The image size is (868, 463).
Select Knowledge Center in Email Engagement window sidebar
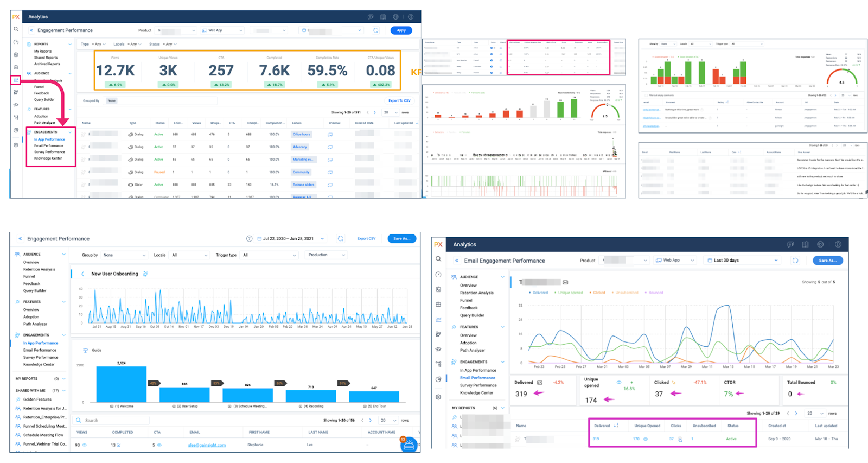(x=476, y=393)
